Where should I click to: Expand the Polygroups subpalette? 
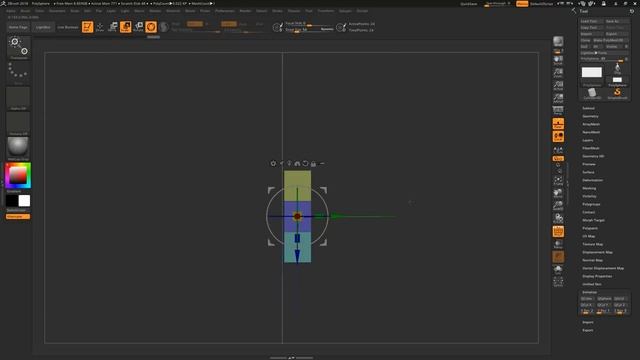click(x=591, y=204)
